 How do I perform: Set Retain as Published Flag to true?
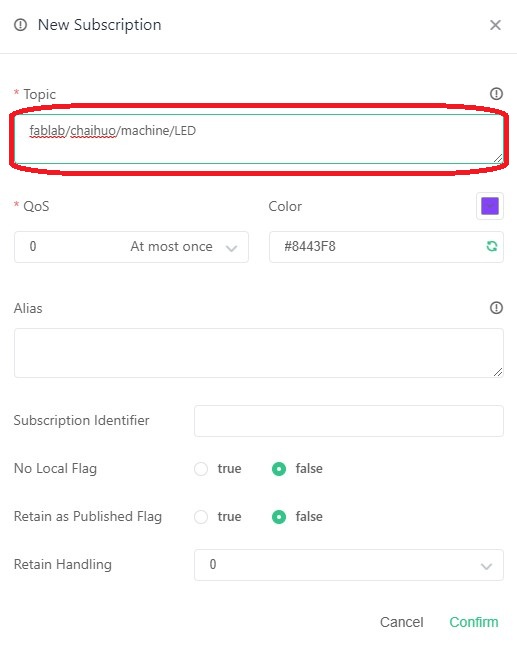(x=201, y=517)
